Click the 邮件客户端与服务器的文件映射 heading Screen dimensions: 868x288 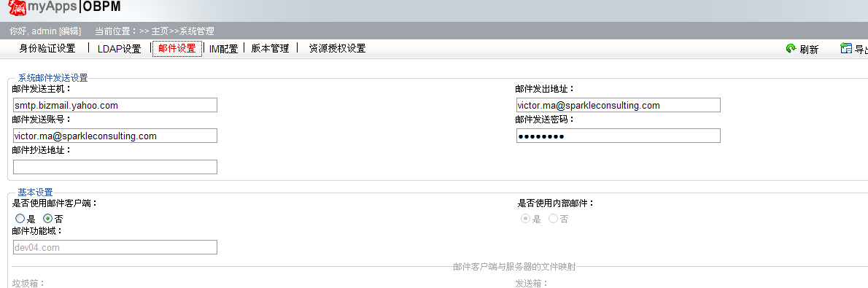click(x=514, y=267)
